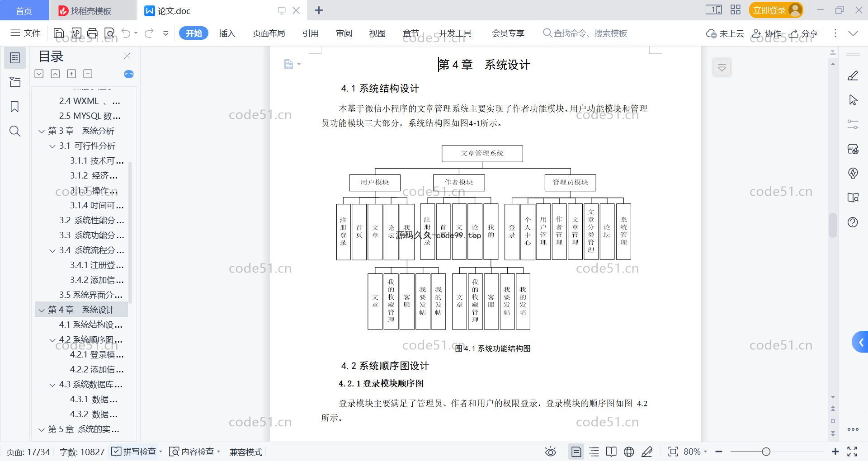Close the 目录 panel
The width and height of the screenshot is (868, 461).
click(127, 56)
